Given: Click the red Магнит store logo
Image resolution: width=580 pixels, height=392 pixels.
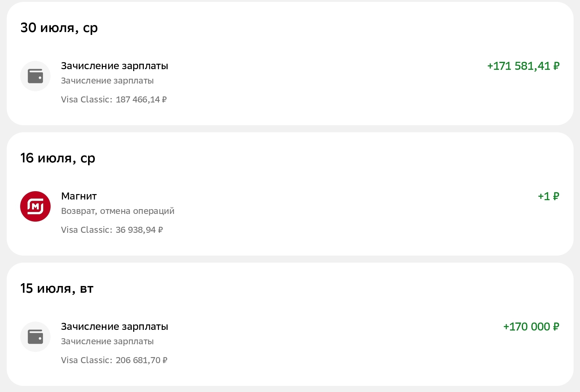Looking at the screenshot, I should pyautogui.click(x=35, y=206).
